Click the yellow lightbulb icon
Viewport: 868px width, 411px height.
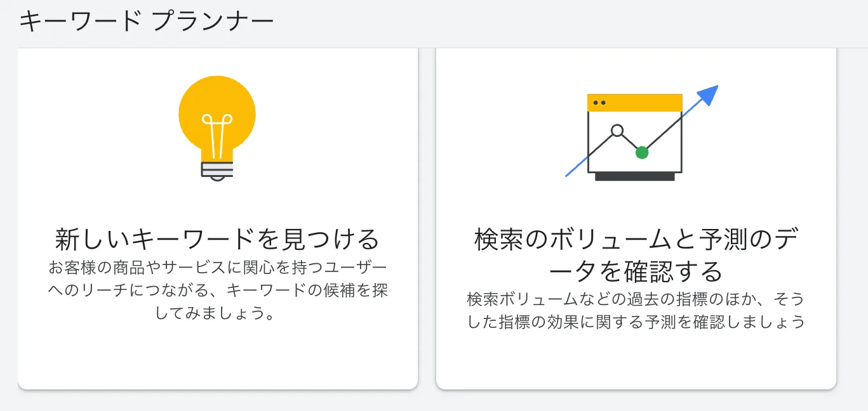pos(217,129)
